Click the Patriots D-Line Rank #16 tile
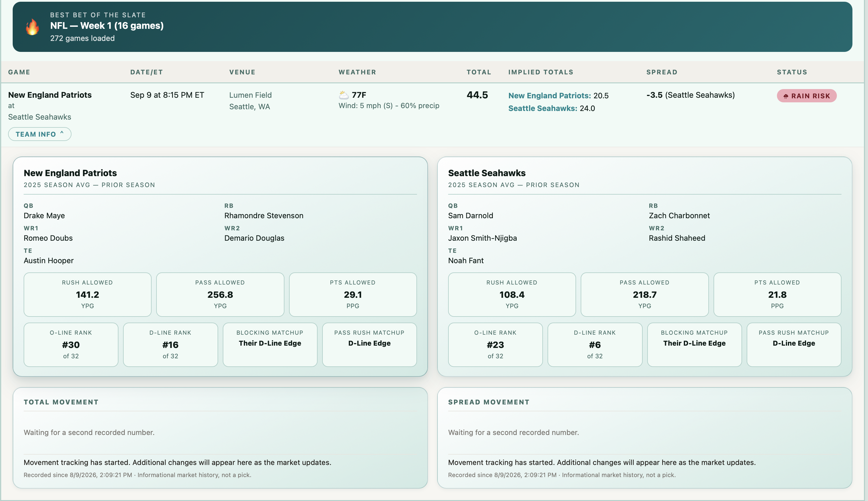The width and height of the screenshot is (868, 501). 170,345
